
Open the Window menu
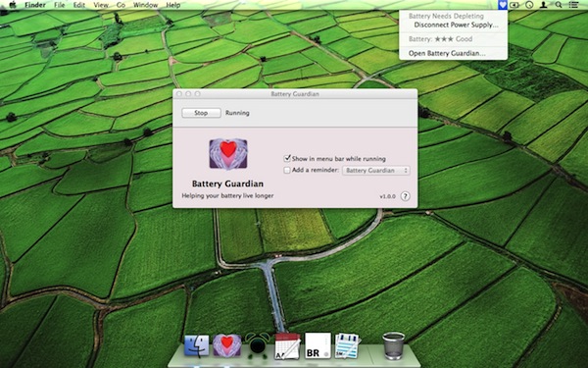point(145,5)
